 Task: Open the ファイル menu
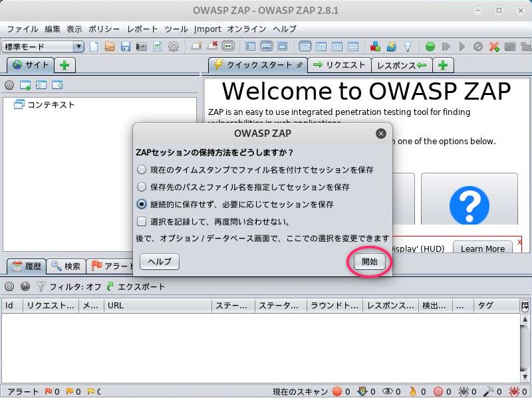coord(23,29)
